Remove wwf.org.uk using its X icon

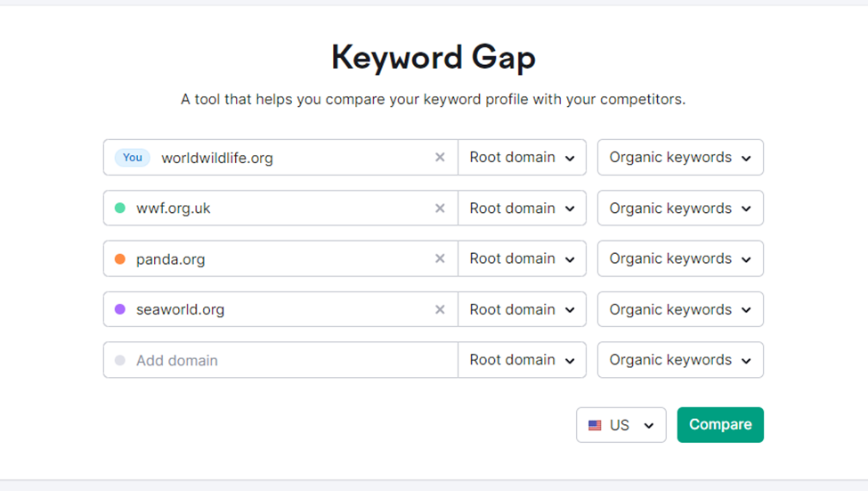pos(440,209)
